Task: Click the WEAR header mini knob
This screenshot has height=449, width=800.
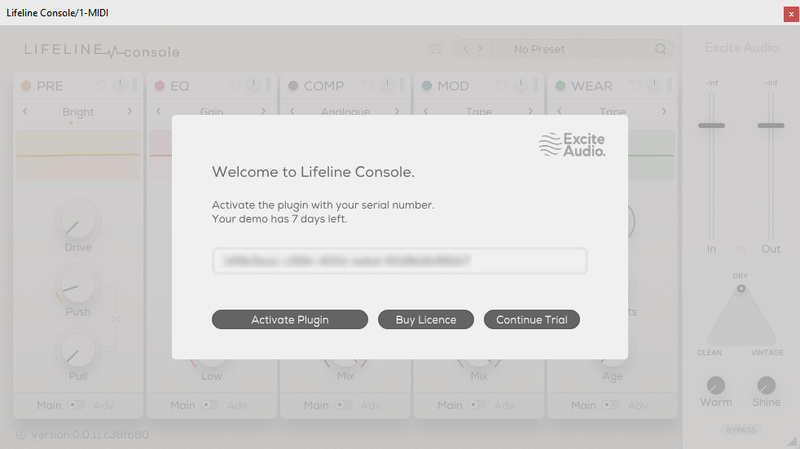Action: click(655, 85)
